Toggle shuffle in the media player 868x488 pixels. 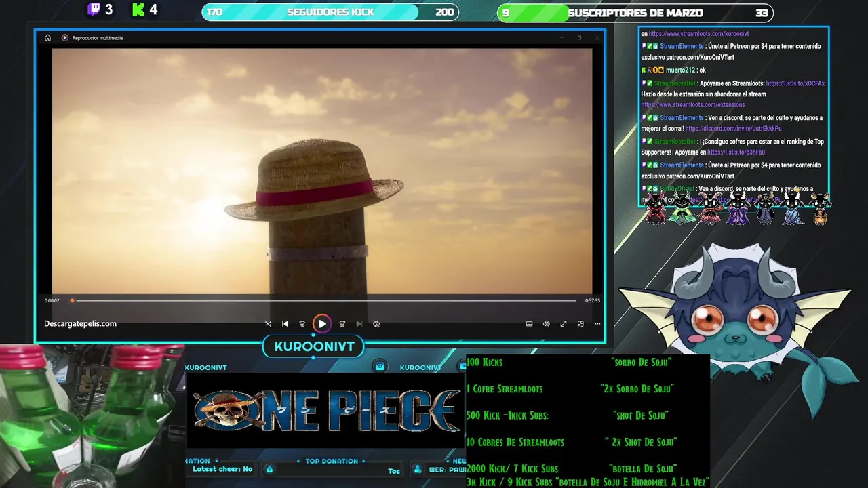pos(268,324)
